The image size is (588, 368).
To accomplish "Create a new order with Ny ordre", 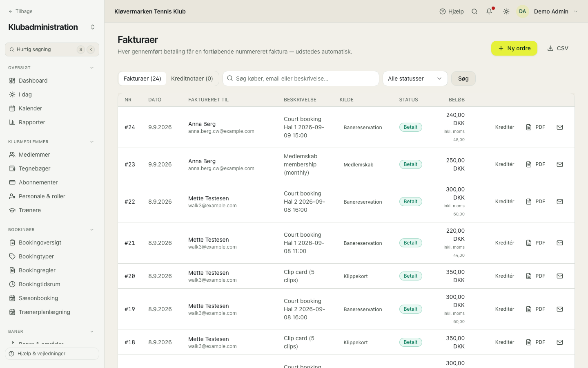I will [514, 48].
